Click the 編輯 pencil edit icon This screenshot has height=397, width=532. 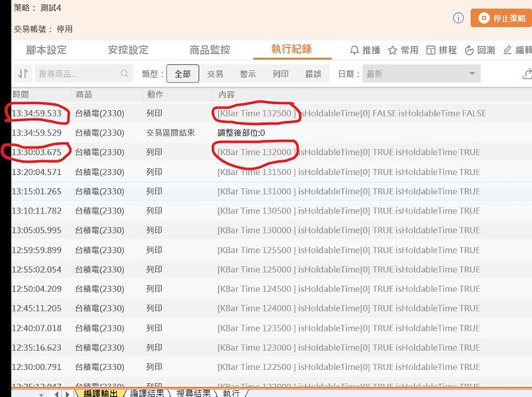[507, 50]
